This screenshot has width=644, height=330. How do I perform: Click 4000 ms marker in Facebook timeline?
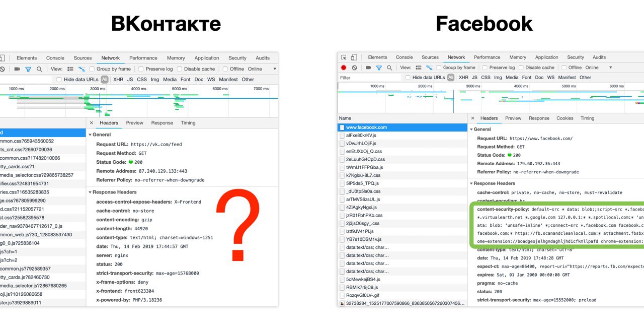[521, 86]
